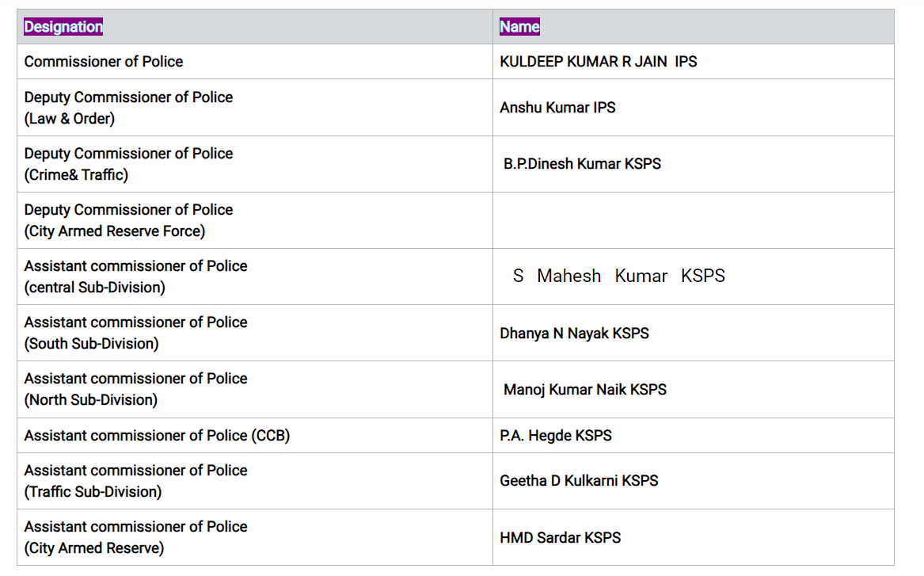Click the name Anshu Kumar IPS

click(x=557, y=108)
